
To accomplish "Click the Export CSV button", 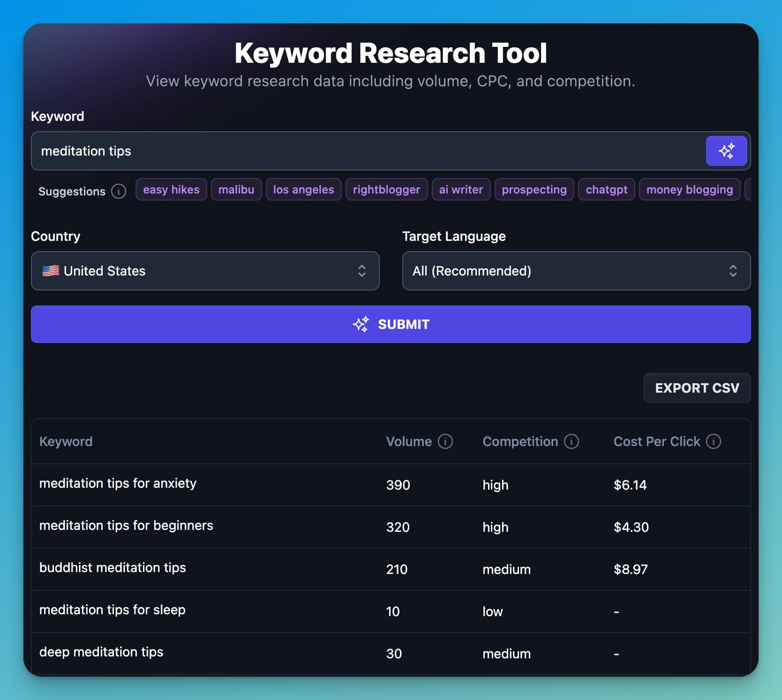I will [x=697, y=388].
